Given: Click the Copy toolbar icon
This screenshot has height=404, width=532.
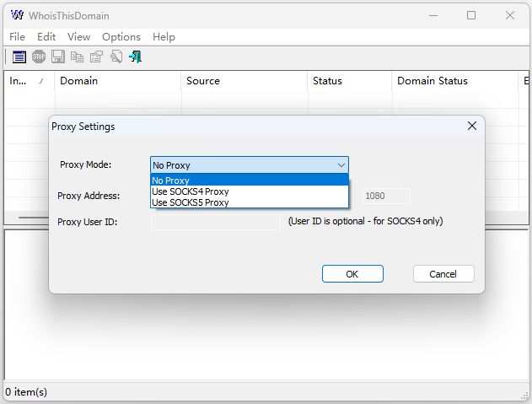Looking at the screenshot, I should coord(77,57).
